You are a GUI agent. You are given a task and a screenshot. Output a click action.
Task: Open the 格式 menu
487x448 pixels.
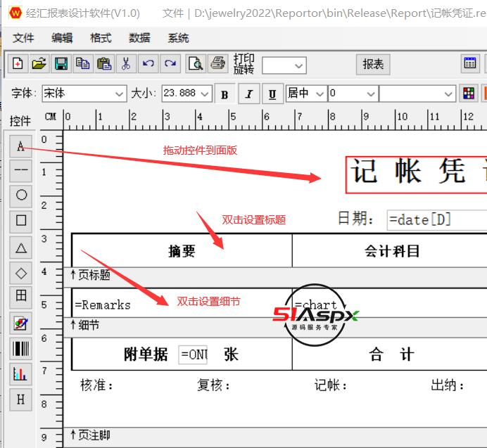(x=101, y=38)
